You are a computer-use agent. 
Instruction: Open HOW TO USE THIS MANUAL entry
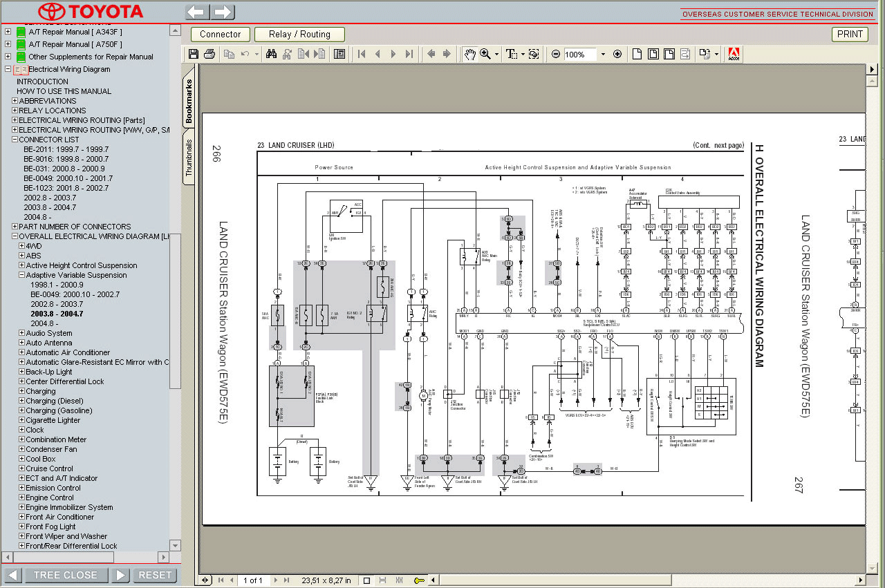click(x=64, y=91)
